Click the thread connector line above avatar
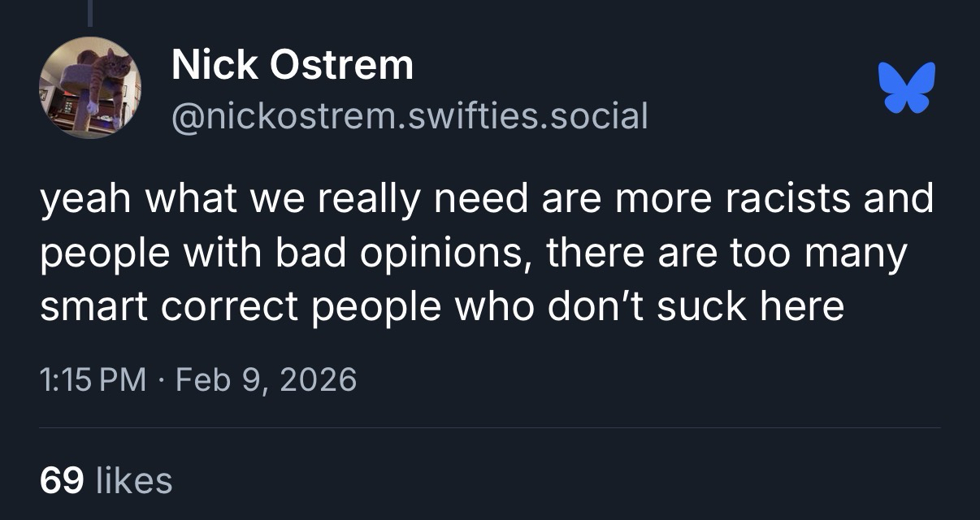The width and height of the screenshot is (980, 520). click(90, 12)
